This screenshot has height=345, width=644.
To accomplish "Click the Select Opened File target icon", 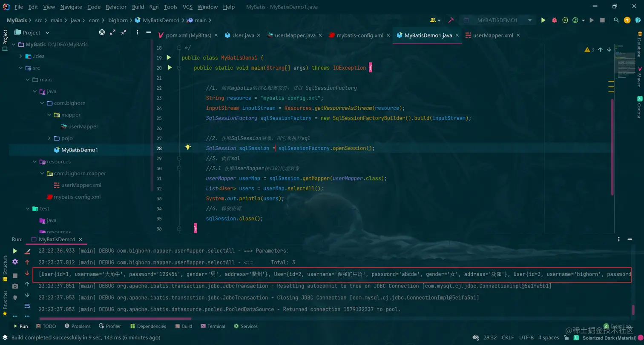I will [102, 32].
